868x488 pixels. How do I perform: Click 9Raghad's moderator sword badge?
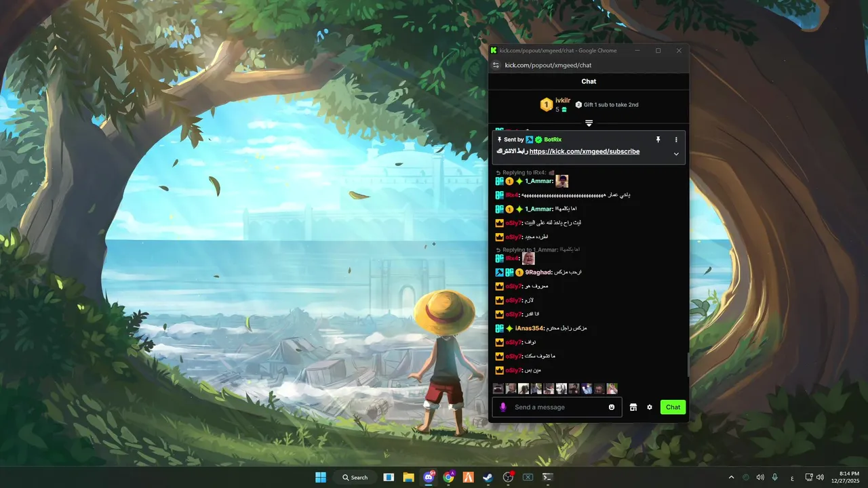(499, 272)
